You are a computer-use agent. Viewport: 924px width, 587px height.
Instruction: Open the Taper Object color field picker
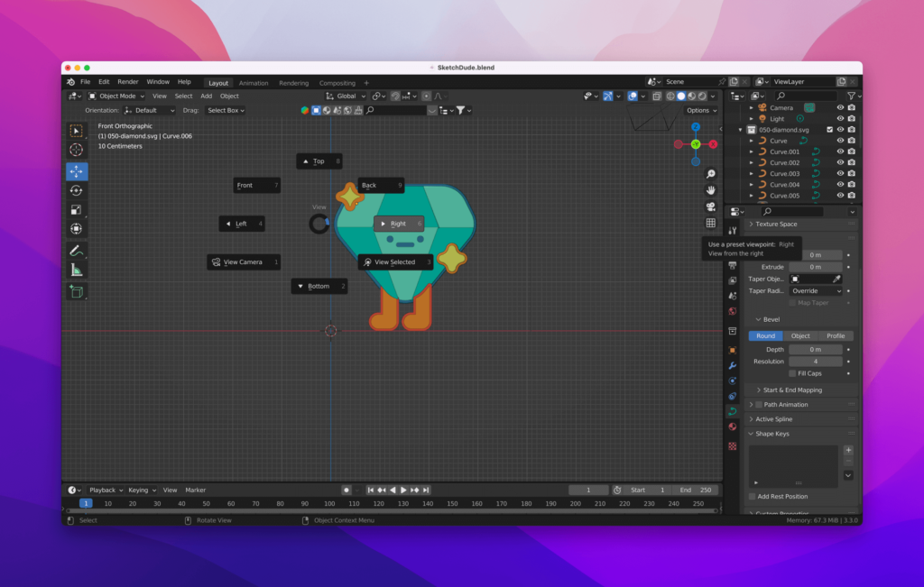[x=797, y=279]
